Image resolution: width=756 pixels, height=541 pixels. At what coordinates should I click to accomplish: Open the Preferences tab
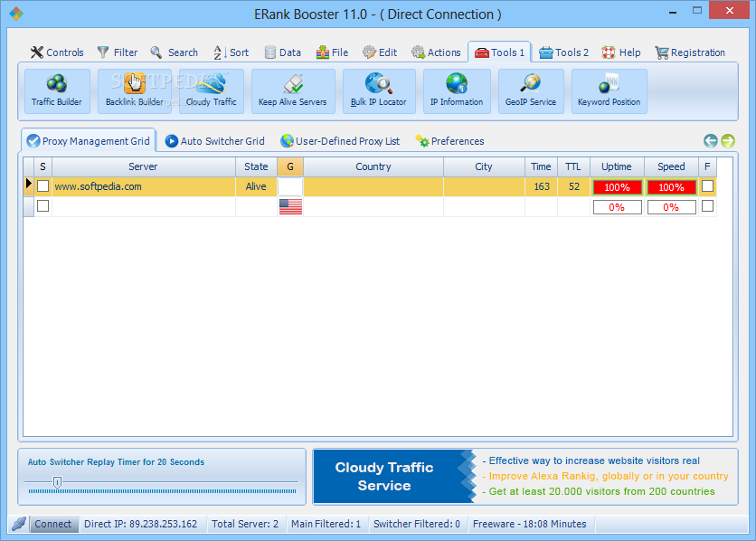pos(449,141)
